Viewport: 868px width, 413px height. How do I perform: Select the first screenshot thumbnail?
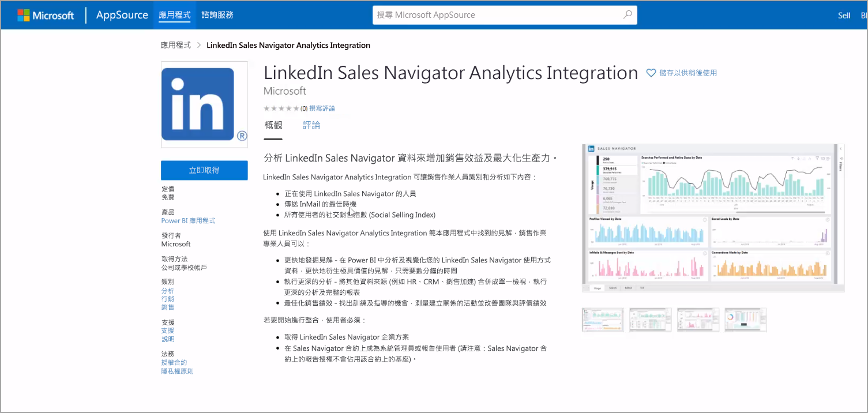pos(603,320)
